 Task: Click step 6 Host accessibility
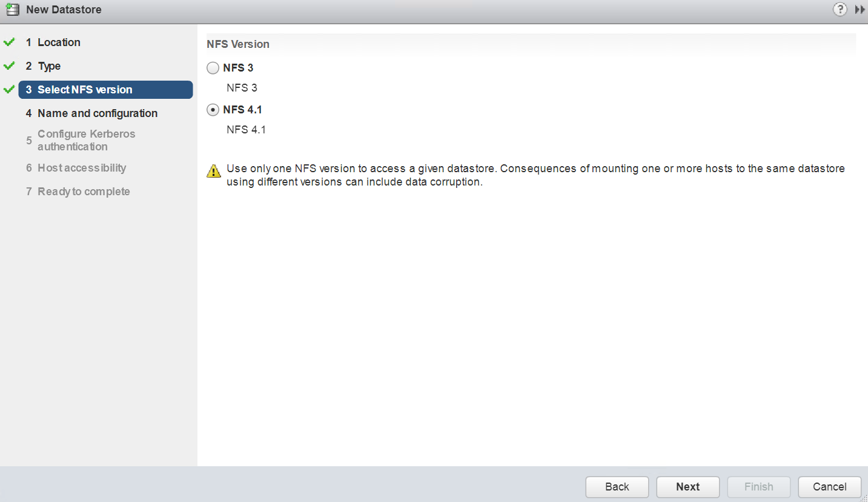[x=82, y=168]
